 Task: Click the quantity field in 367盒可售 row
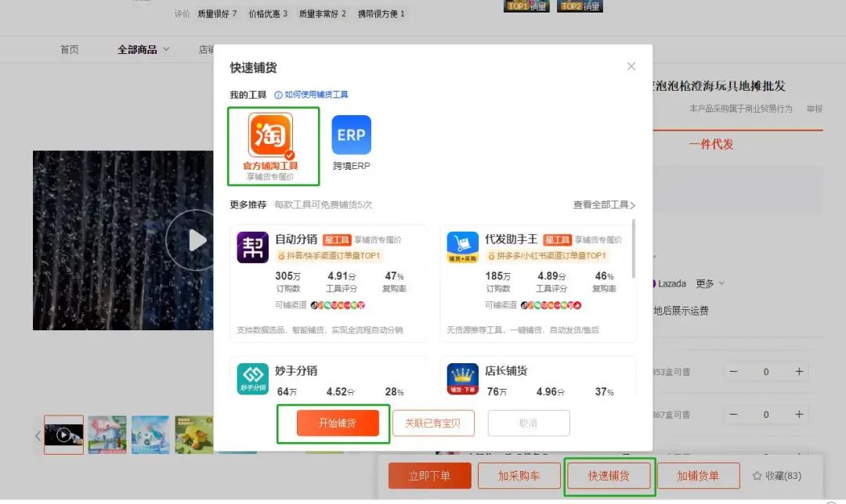point(766,415)
